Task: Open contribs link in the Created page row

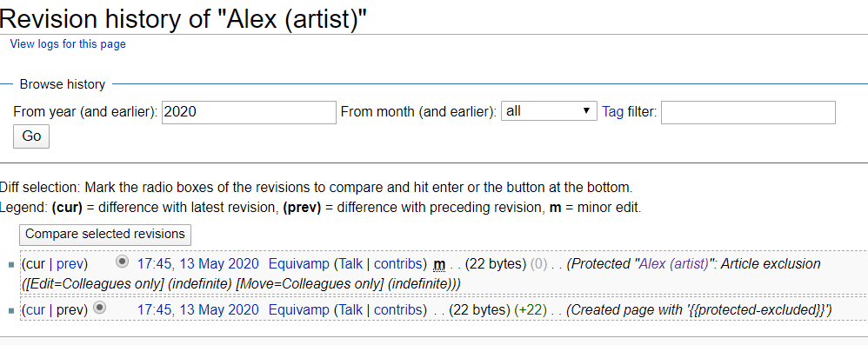Action: coord(398,310)
